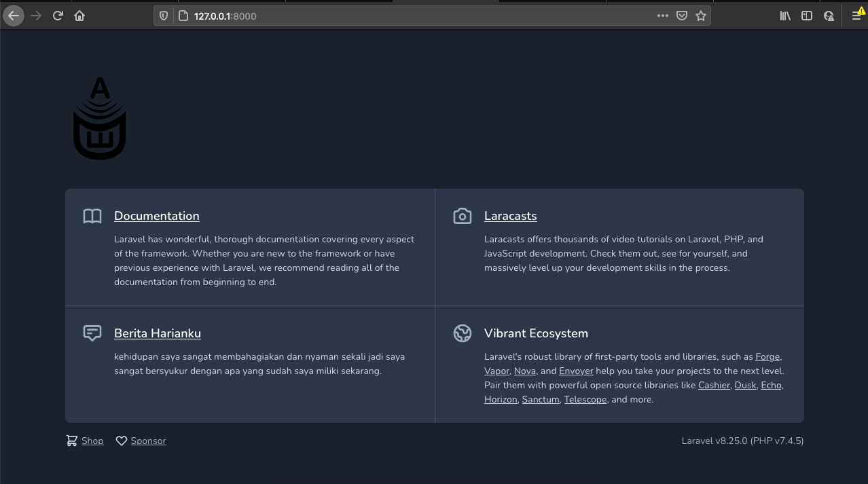Screen dimensions: 868x484
Task: Click the forward navigation arrow
Action: tap(36, 16)
